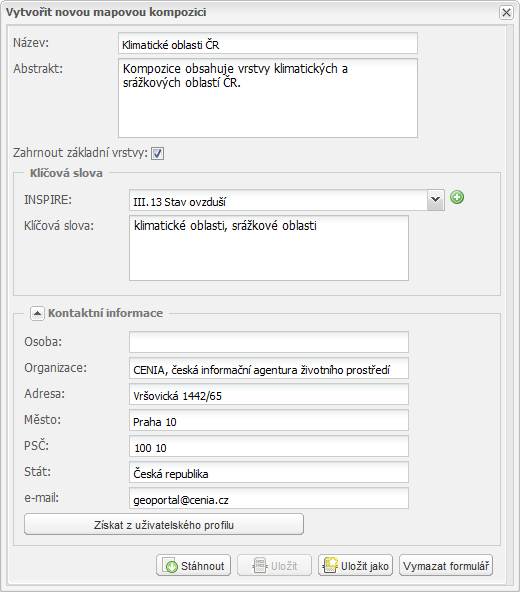Click the Adresa field with Vršovická
The image size is (520, 592).
click(x=269, y=394)
